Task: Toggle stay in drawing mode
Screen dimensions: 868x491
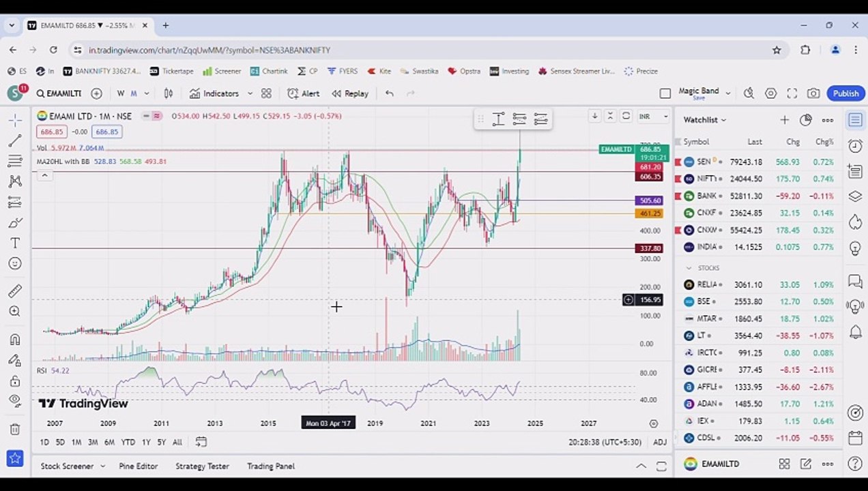Action: pos(14,360)
